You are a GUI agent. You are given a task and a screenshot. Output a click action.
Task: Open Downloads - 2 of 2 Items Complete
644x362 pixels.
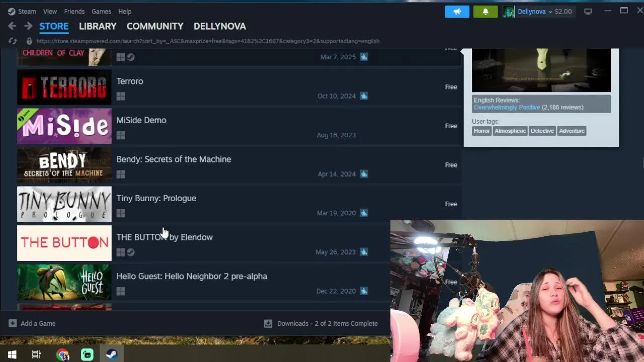coord(328,323)
